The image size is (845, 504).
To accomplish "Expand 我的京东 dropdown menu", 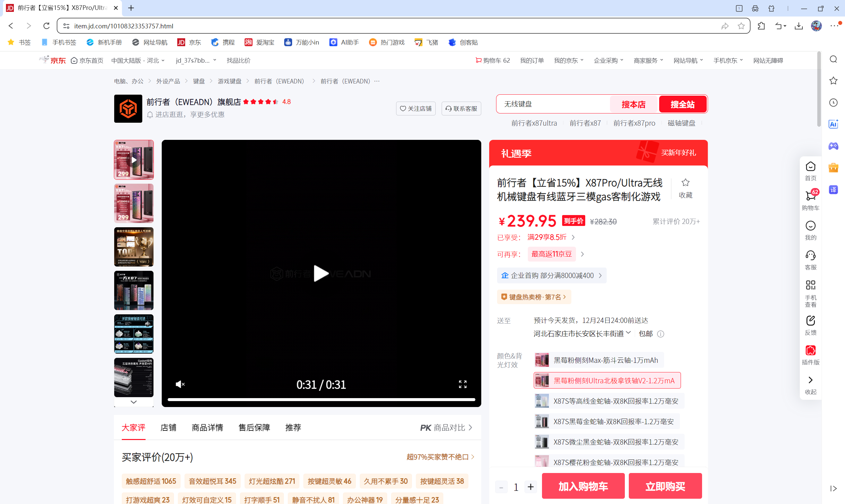I will (568, 60).
